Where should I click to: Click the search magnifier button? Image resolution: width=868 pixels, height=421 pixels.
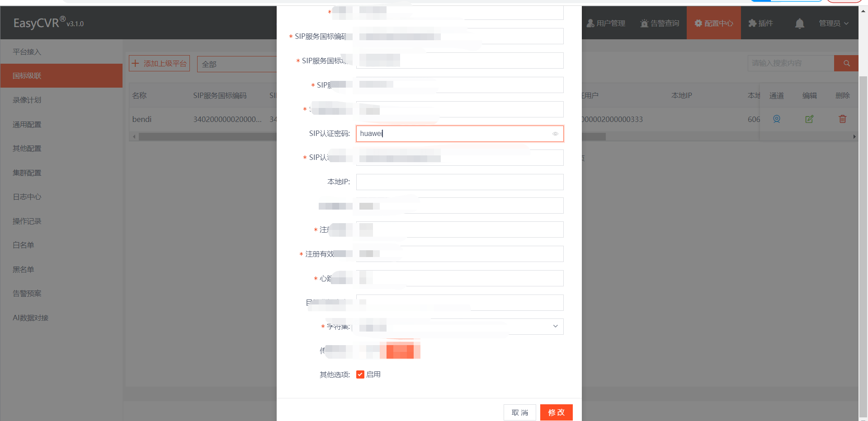(846, 63)
